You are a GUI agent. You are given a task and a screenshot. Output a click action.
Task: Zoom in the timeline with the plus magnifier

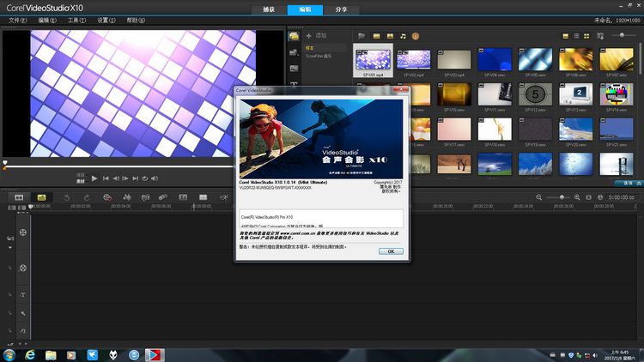coord(577,197)
